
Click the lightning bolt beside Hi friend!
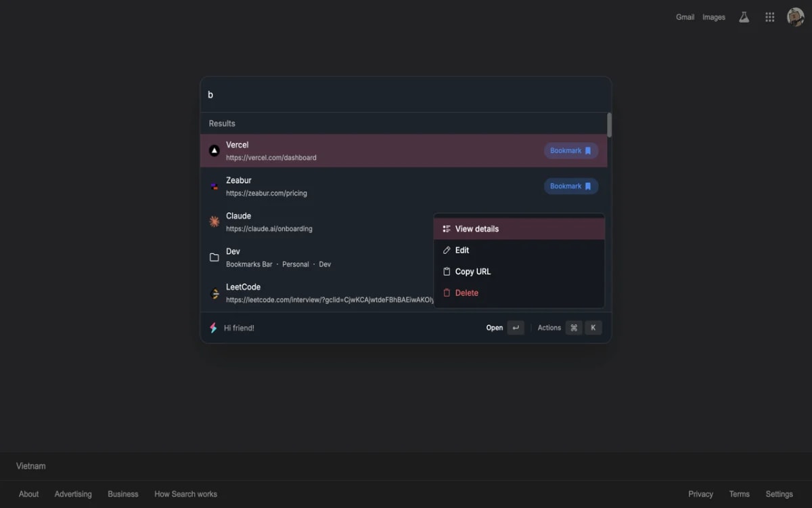coord(214,327)
